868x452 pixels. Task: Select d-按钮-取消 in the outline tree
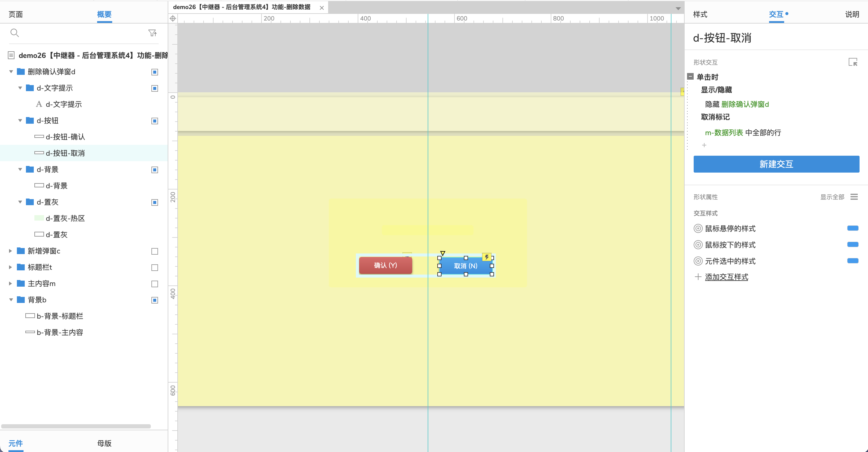[84, 153]
